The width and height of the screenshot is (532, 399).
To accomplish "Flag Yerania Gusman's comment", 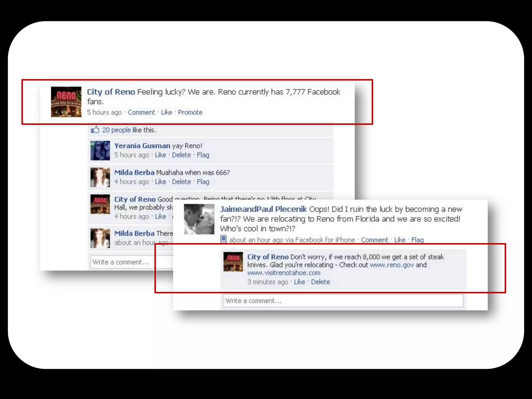I will click(203, 155).
